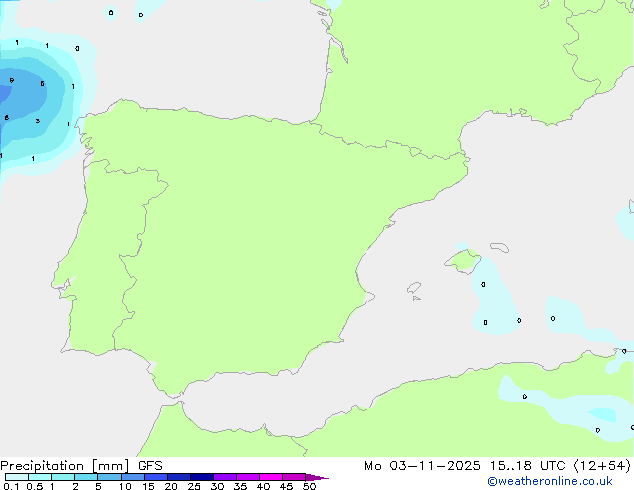The image size is (634, 490).
Task: Click the 25–30 mm navy legend swatch
Action: pyautogui.click(x=202, y=477)
